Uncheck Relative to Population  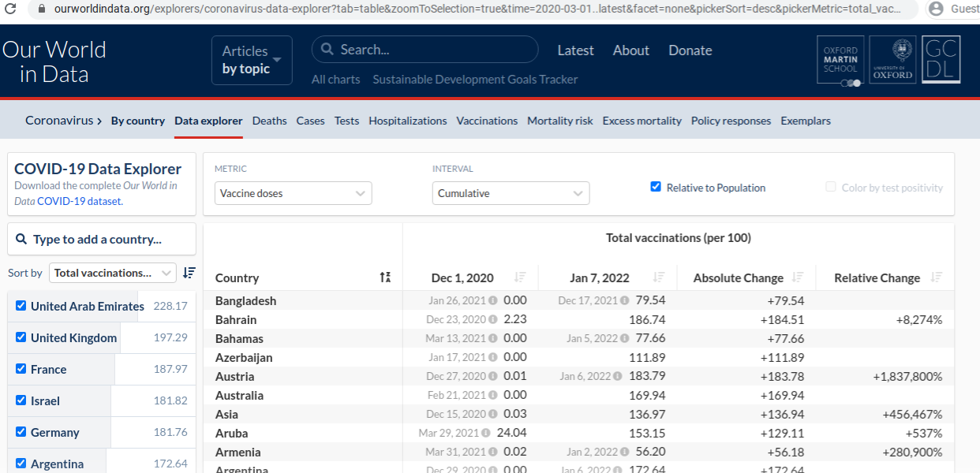(655, 187)
